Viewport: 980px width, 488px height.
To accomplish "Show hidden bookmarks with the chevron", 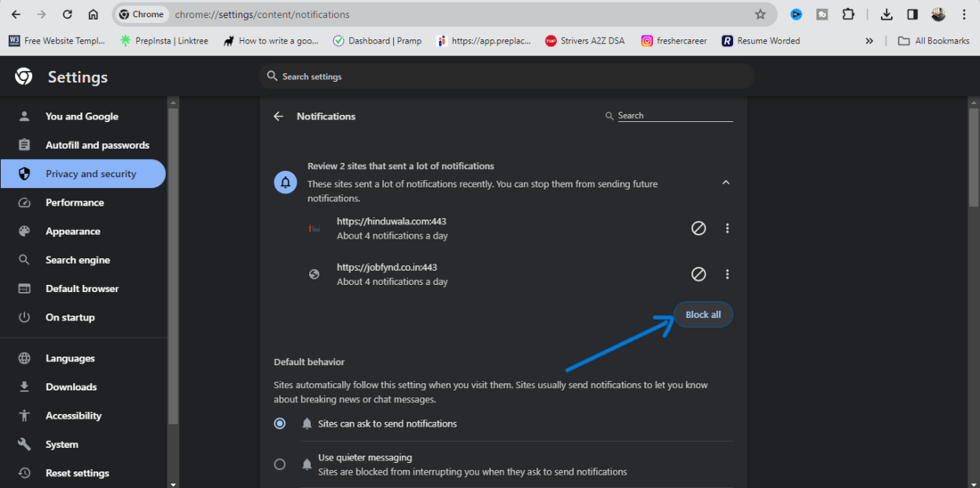I will [x=869, y=41].
